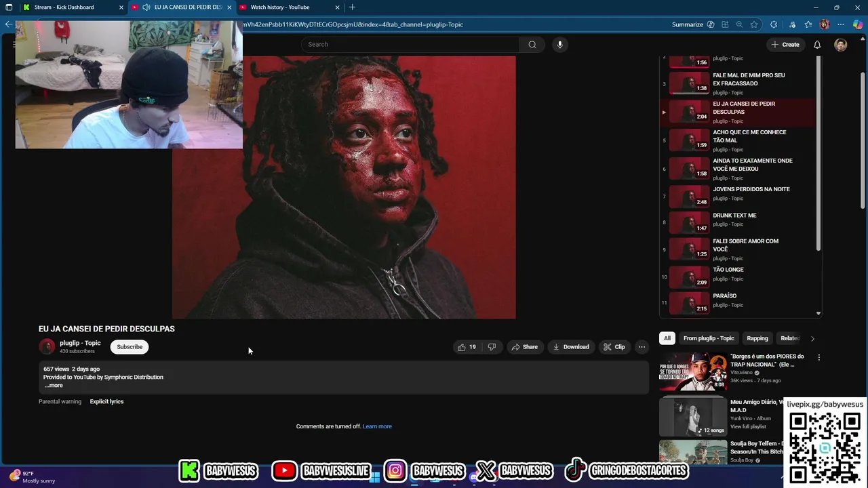Open the media music note toolbar icon
The image size is (868, 488).
792,24
